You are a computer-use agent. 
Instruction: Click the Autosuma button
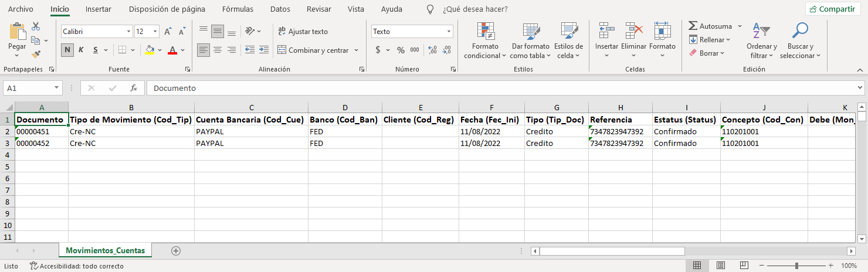coord(710,26)
